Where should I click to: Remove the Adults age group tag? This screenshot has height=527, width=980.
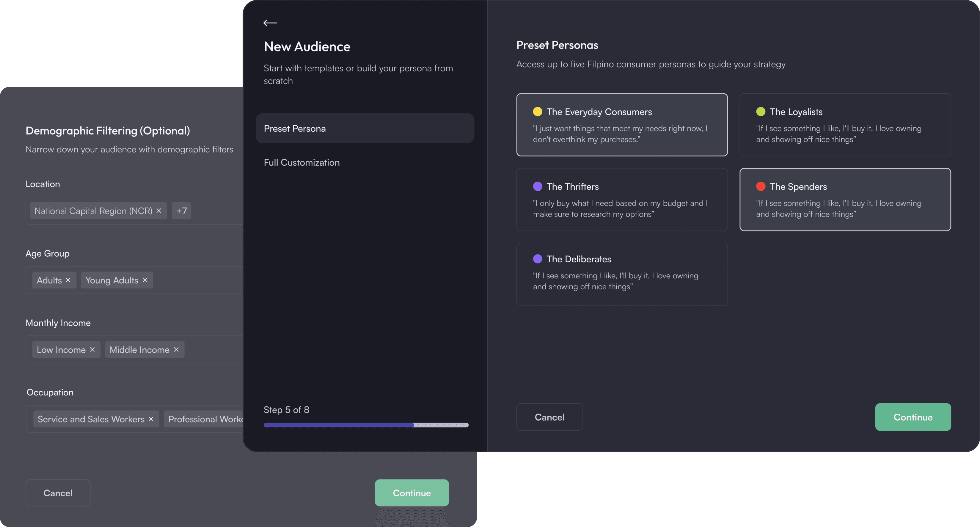click(68, 280)
